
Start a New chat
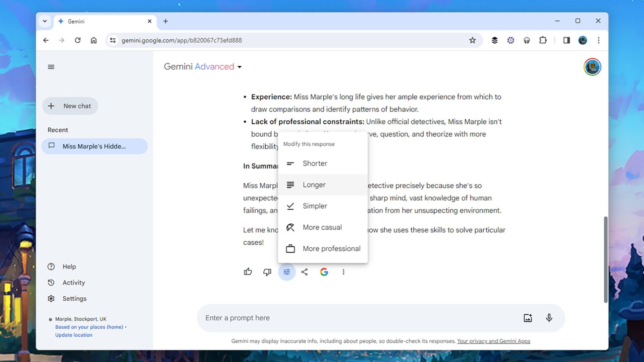point(70,106)
